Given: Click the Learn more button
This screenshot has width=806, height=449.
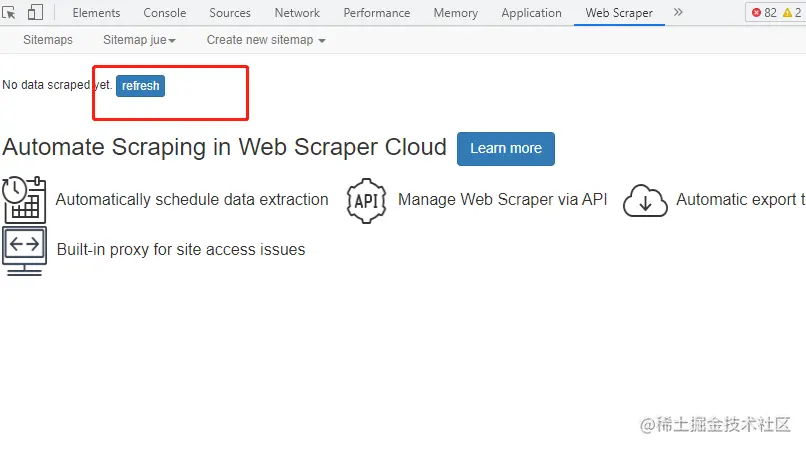Looking at the screenshot, I should (506, 149).
